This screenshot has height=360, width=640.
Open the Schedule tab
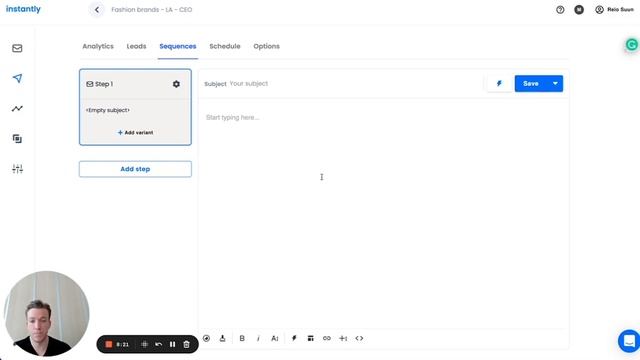click(225, 47)
